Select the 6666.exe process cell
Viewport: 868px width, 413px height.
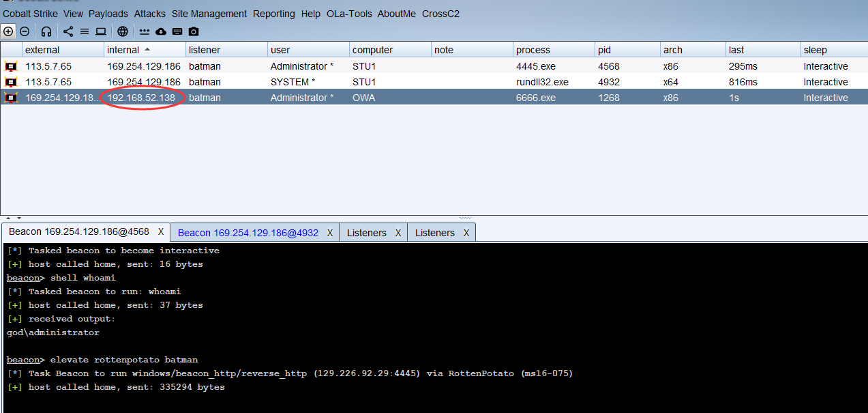pos(554,98)
